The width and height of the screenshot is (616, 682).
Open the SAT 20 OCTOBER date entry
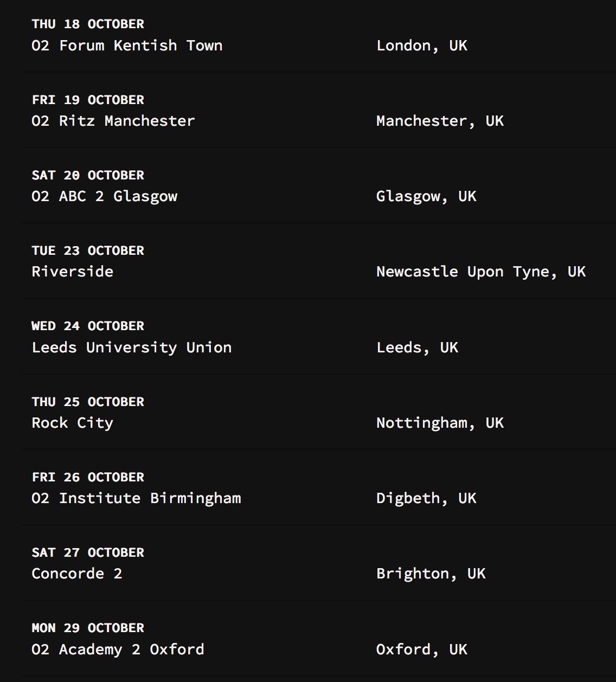point(88,175)
